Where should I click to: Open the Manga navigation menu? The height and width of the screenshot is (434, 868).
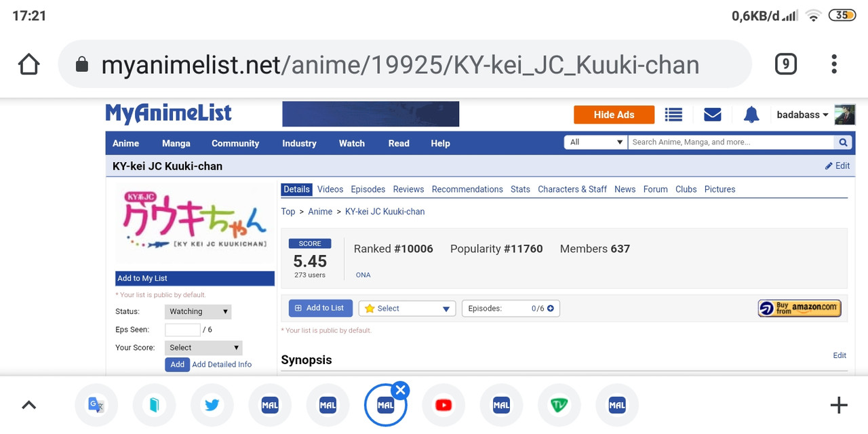(176, 143)
